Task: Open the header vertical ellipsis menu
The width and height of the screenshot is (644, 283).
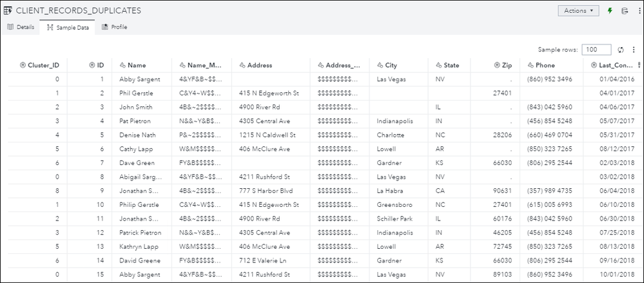Action: (x=640, y=11)
